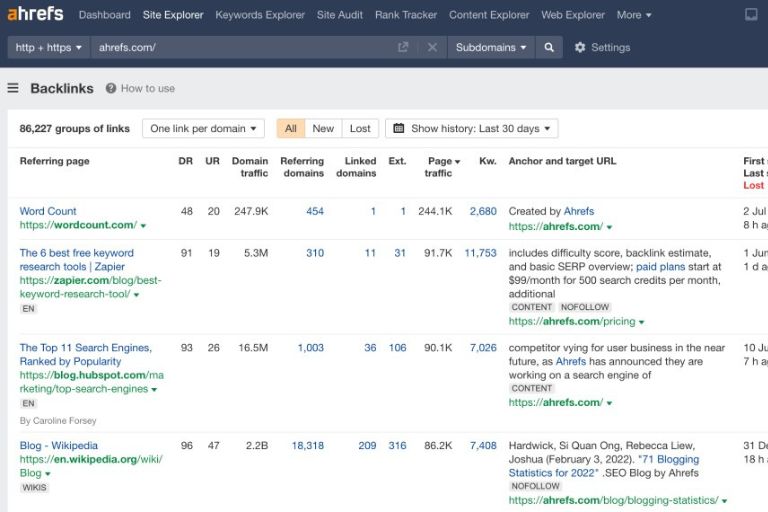Click the Settings label
The height and width of the screenshot is (512, 768).
pos(611,48)
